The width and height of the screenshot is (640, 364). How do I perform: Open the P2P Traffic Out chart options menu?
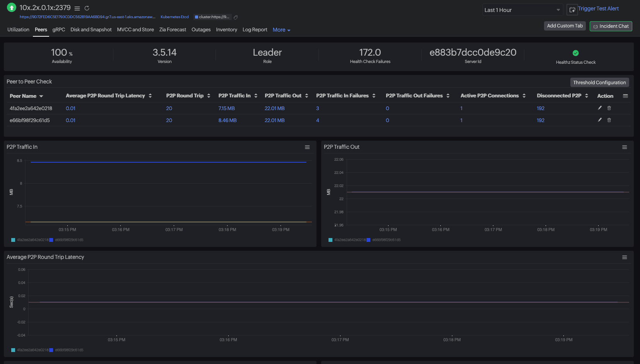coord(625,147)
